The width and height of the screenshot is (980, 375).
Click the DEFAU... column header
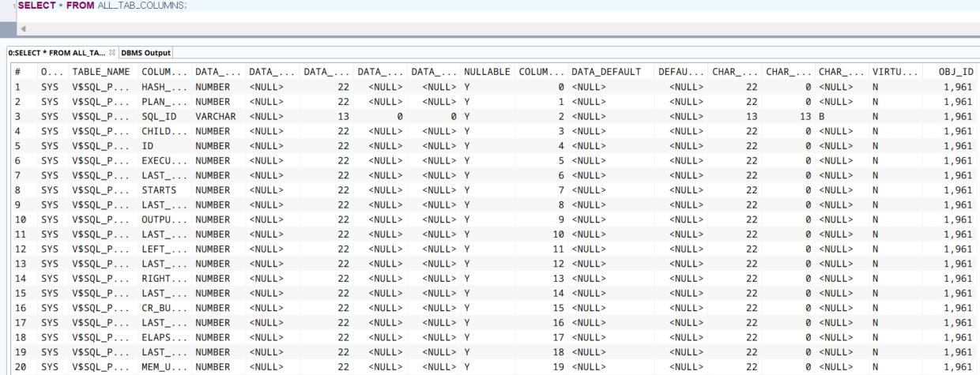(680, 72)
